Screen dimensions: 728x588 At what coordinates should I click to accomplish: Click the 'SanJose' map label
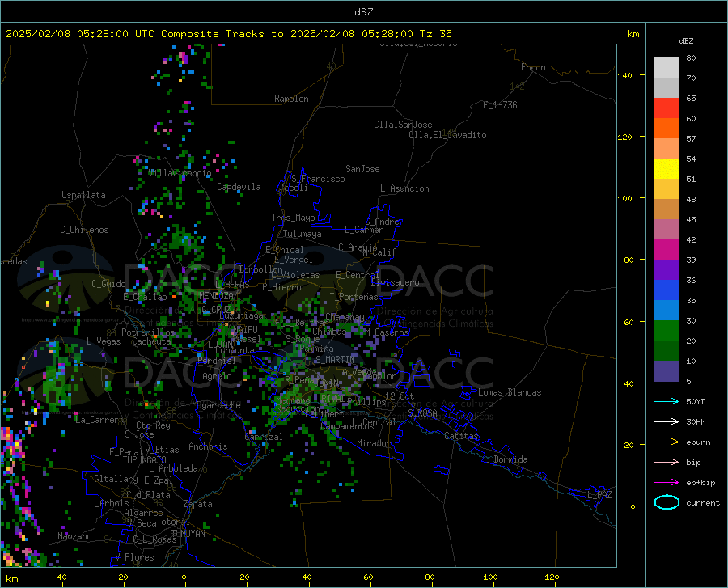[x=362, y=169]
